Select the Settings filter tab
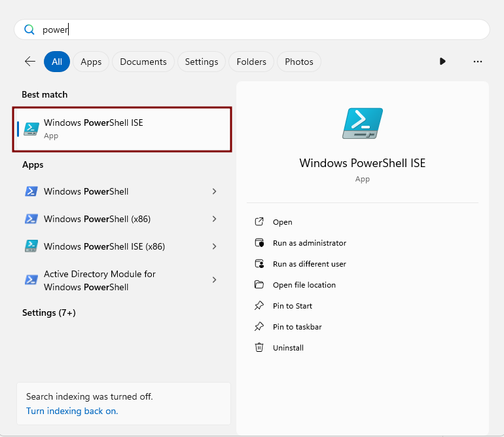This screenshot has width=504, height=437. click(202, 62)
